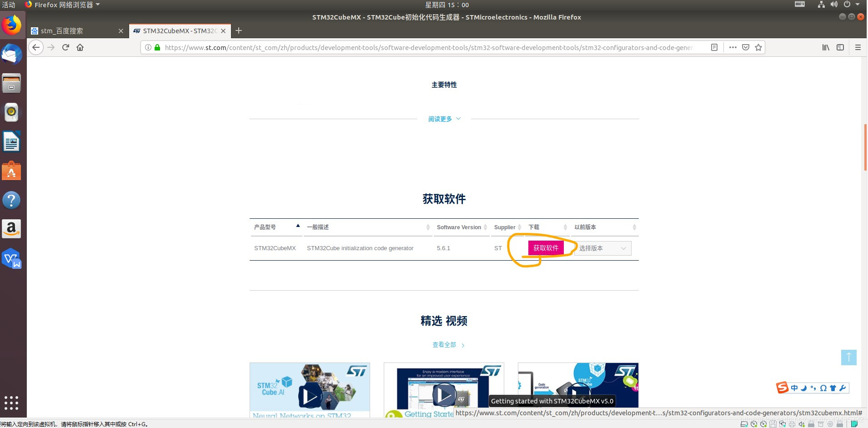
Task: Save page to Pocket
Action: coord(746,47)
